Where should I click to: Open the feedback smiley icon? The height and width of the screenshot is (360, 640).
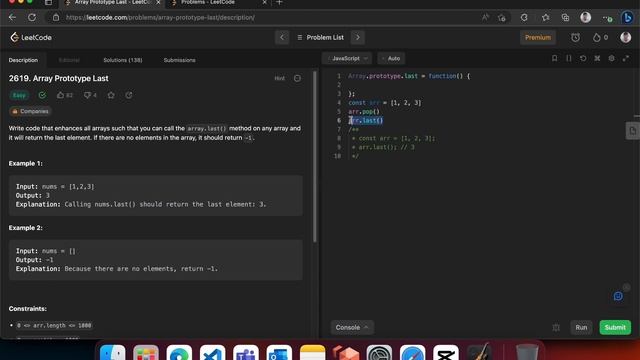[618, 296]
